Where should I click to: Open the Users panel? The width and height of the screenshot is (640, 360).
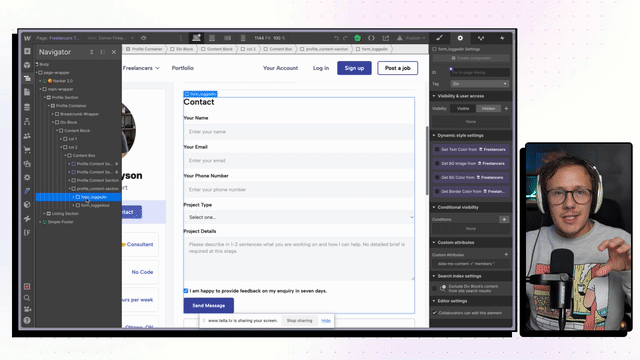click(27, 136)
